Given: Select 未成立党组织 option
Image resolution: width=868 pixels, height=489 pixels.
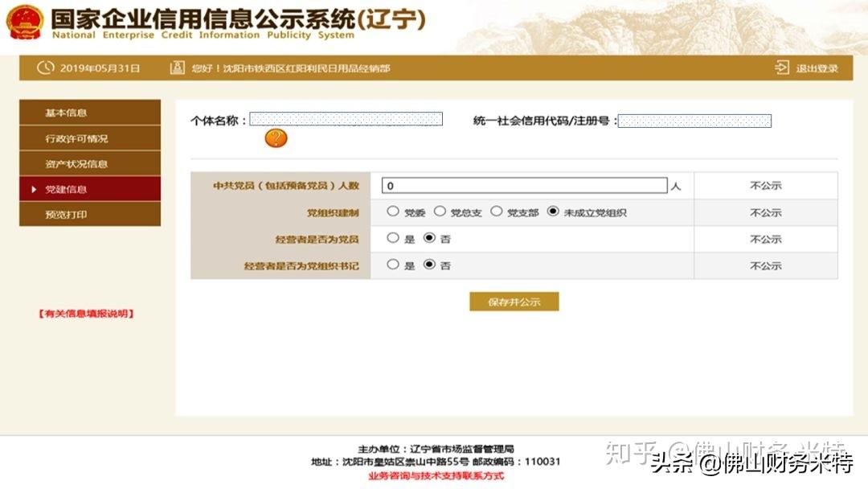Looking at the screenshot, I should 554,212.
